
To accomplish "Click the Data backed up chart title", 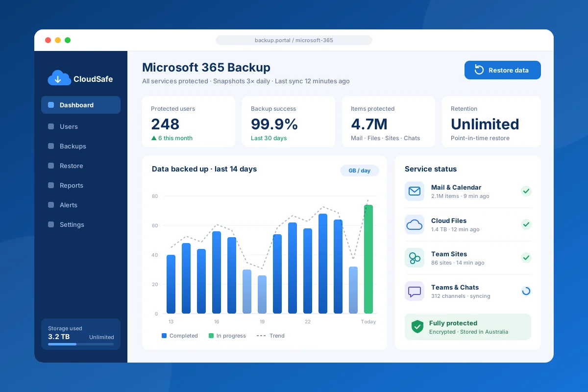I will click(x=204, y=169).
